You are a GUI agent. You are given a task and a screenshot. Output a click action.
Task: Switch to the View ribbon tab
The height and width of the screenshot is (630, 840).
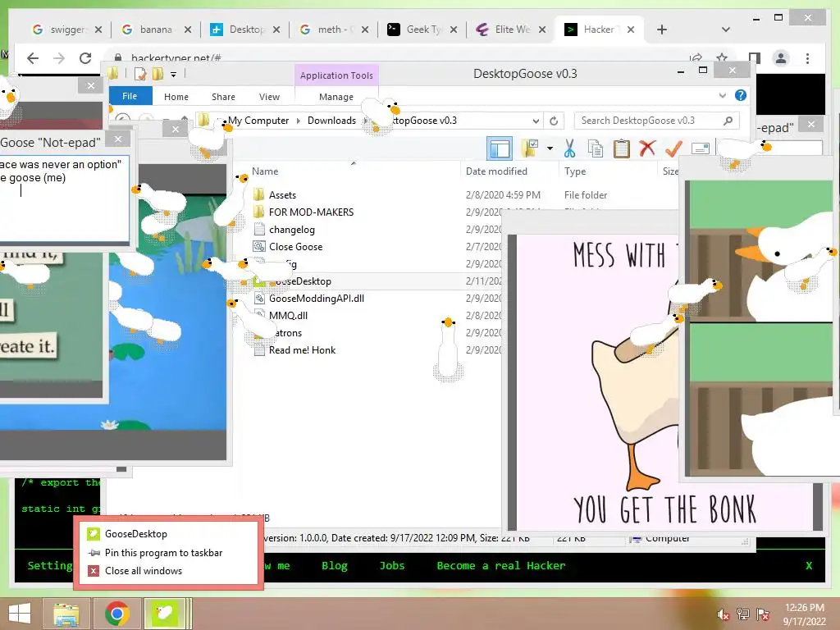tap(269, 97)
